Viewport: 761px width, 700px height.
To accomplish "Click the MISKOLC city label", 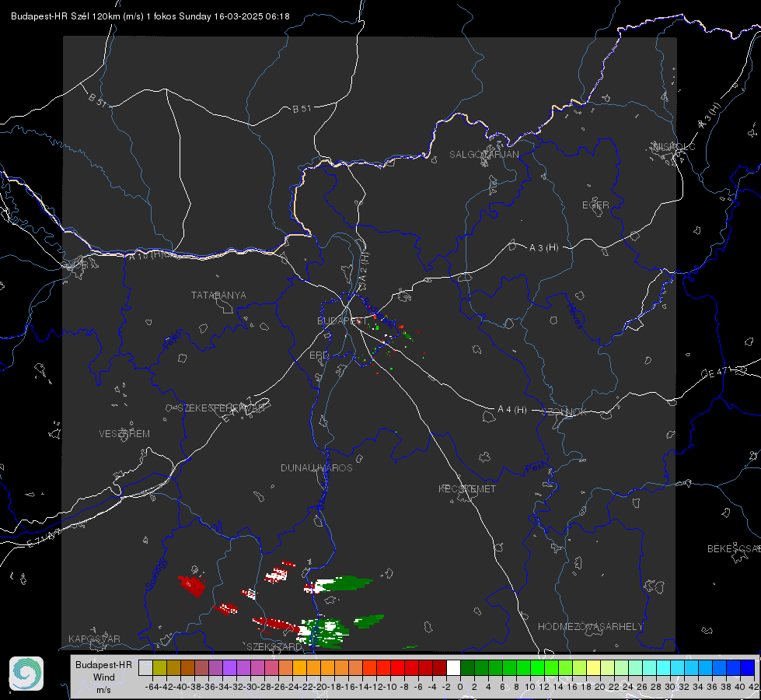I will point(674,146).
